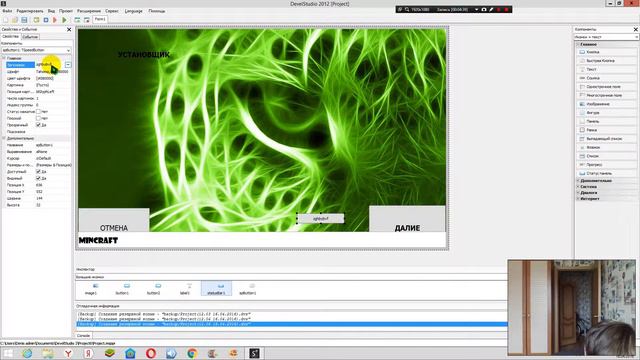Uncheck the Видимый property checkbox
Screen dimensions: 640x360
point(38,178)
